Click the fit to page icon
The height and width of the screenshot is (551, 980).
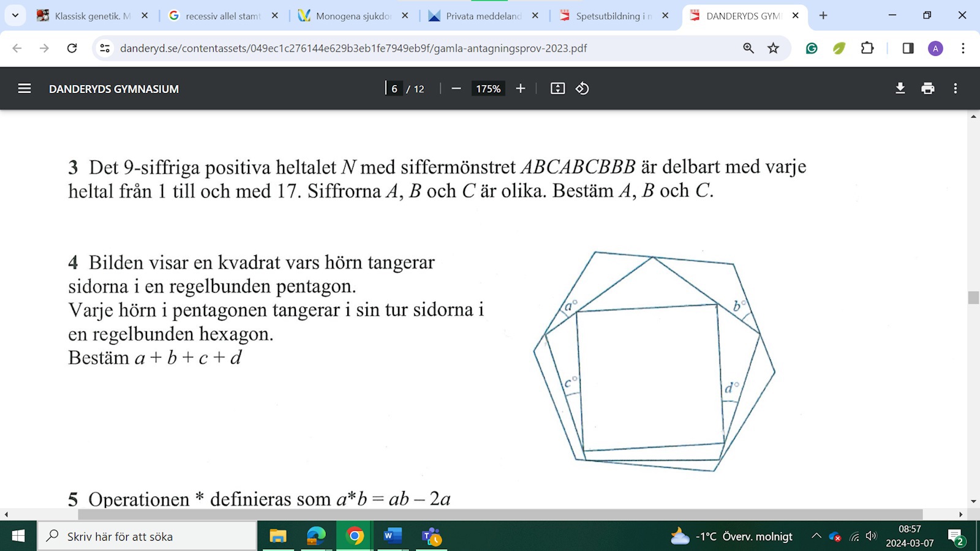click(557, 89)
